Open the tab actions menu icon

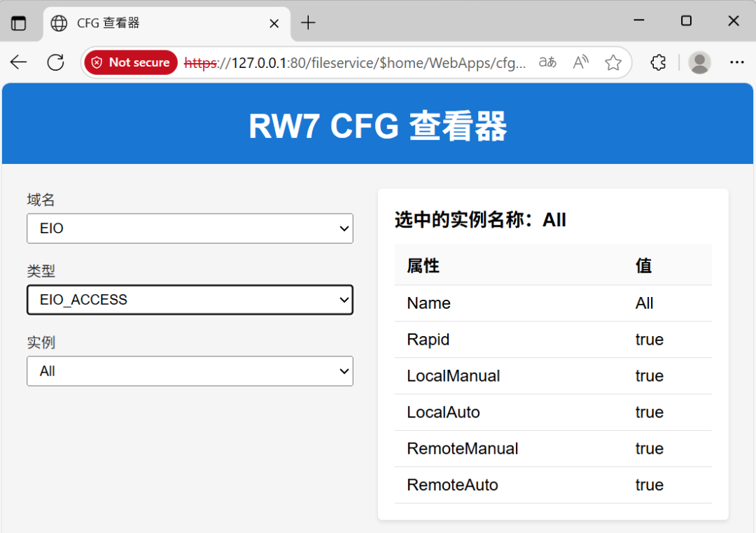coord(18,22)
